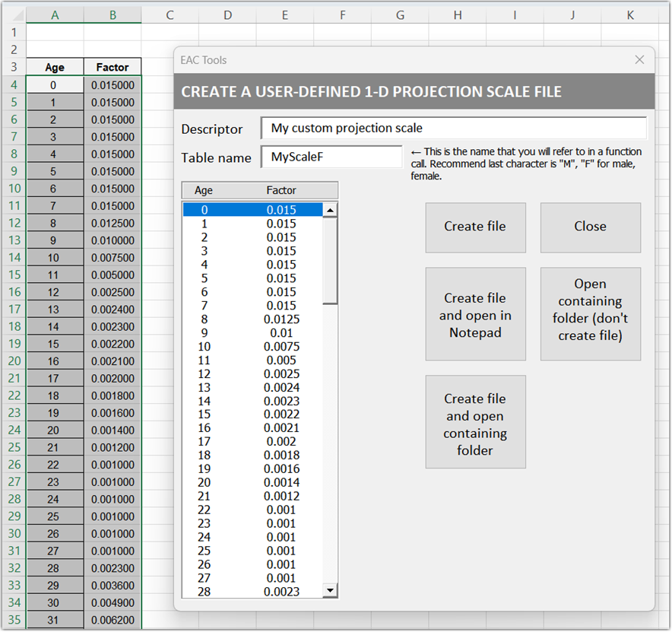Select list row age 21 factor 0.0012
672x632 pixels.
point(252,497)
